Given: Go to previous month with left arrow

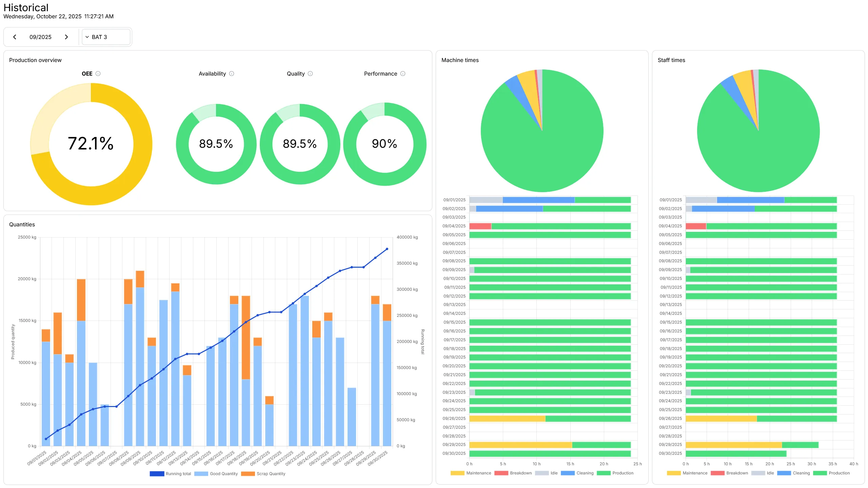Looking at the screenshot, I should (15, 37).
